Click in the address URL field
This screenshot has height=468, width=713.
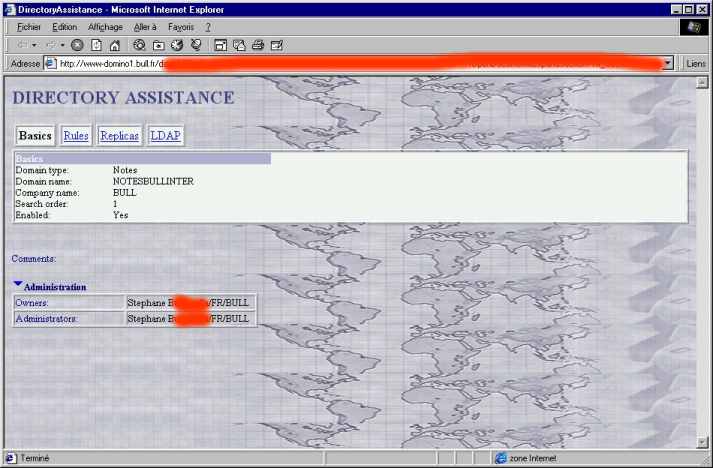[353, 63]
